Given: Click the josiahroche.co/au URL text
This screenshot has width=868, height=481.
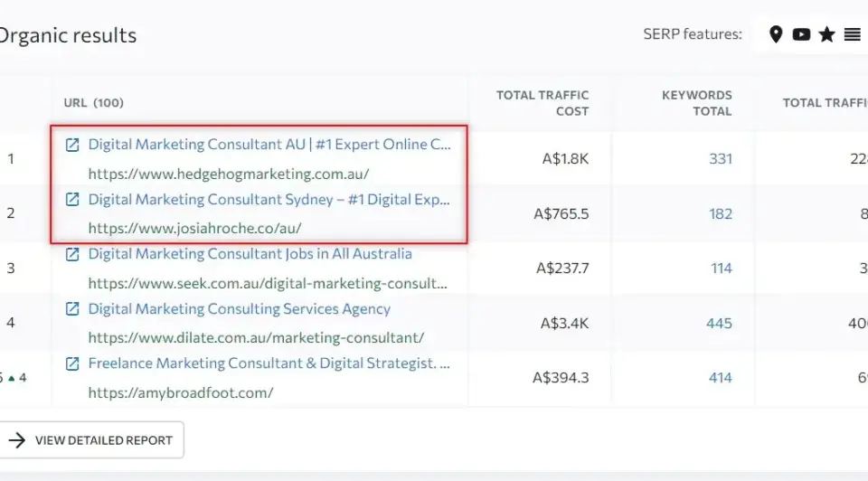Looking at the screenshot, I should 195,228.
